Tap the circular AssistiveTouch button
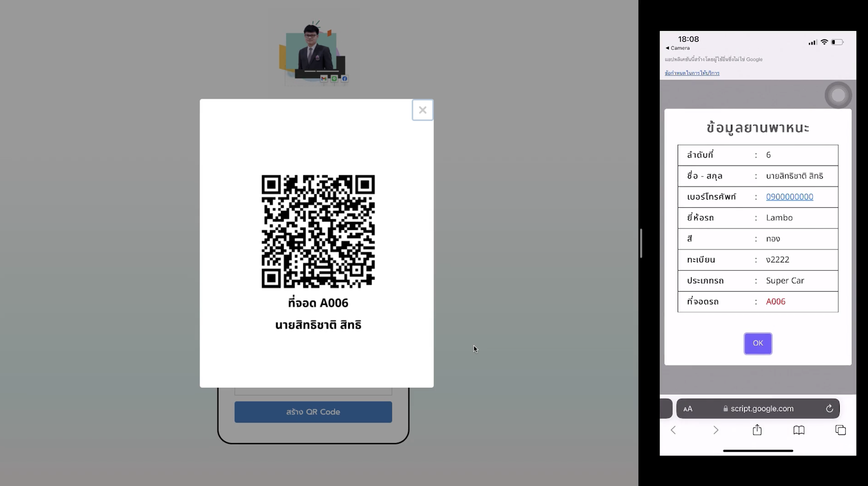This screenshot has height=486, width=868. point(838,95)
